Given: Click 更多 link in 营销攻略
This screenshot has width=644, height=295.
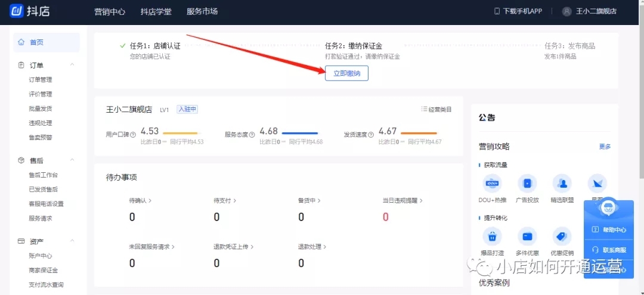Looking at the screenshot, I should pyautogui.click(x=605, y=147).
